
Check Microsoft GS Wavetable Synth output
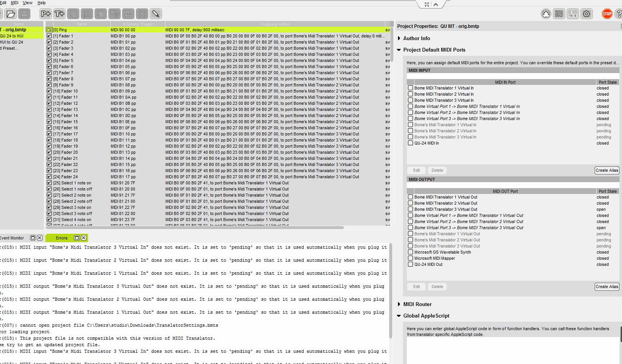[410, 252]
